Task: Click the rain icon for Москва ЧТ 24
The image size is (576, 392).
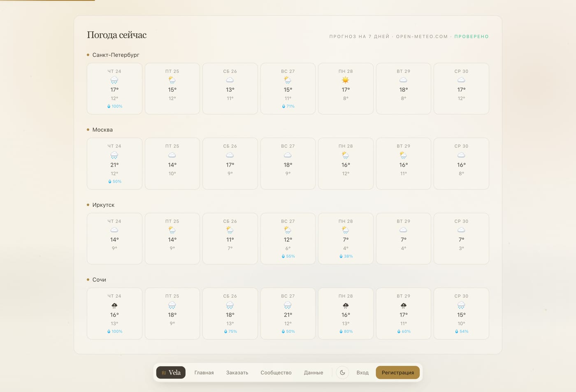Action: pyautogui.click(x=114, y=155)
